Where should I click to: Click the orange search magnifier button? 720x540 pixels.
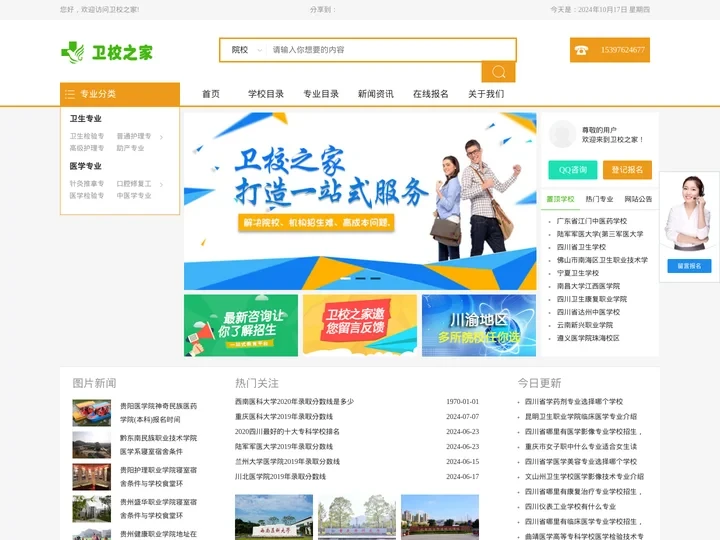(x=498, y=72)
